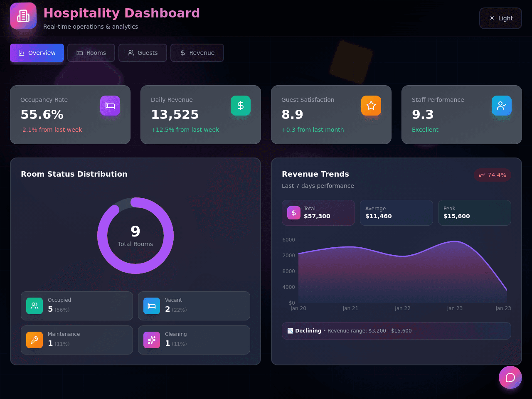This screenshot has width=532, height=399.
Task: Select the Occupied rooms status card
Action: click(x=77, y=306)
